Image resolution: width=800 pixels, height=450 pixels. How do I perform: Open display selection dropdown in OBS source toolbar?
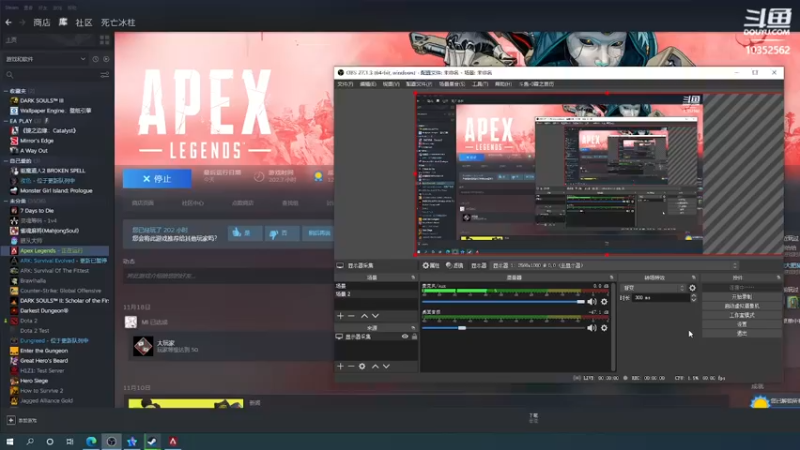614,266
